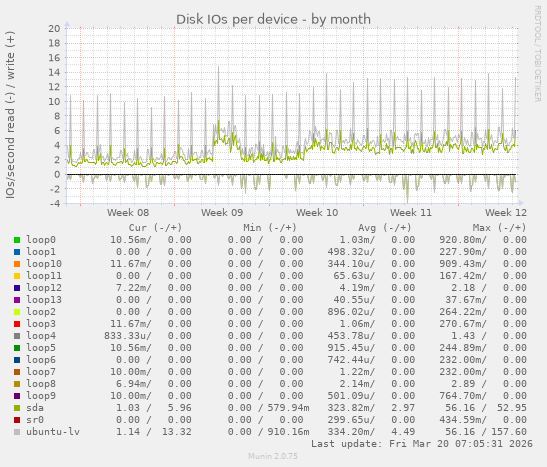The image size is (547, 467).
Task: Click the 'loop9' device label
Action: point(41,396)
